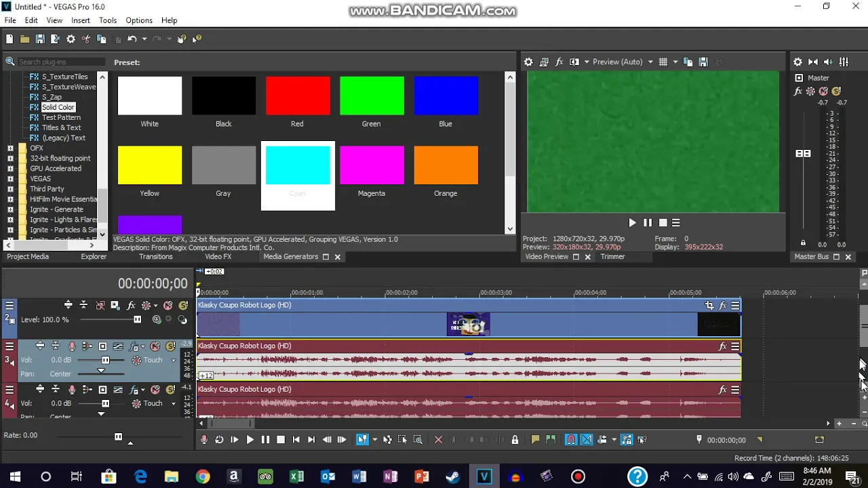Choose the Magenta preset swatch
This screenshot has height=488, width=868.
click(372, 165)
